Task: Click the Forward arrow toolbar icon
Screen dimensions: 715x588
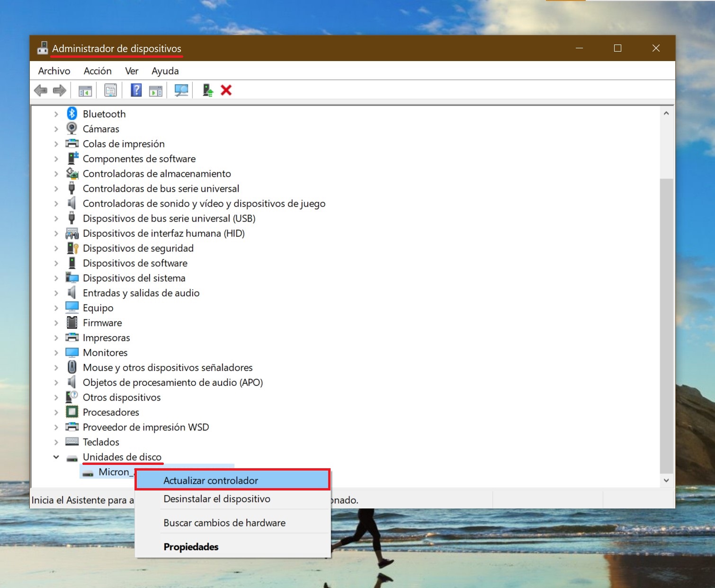Action: [x=60, y=90]
